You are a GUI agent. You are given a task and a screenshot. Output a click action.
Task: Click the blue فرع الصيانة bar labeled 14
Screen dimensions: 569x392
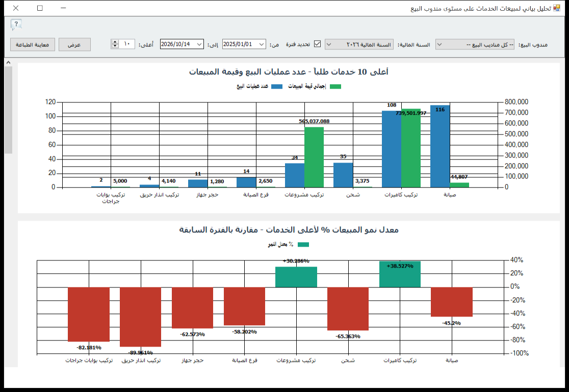(x=246, y=182)
